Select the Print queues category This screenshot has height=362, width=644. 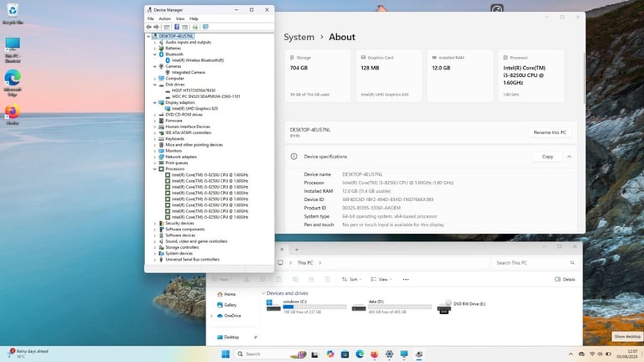pos(177,163)
